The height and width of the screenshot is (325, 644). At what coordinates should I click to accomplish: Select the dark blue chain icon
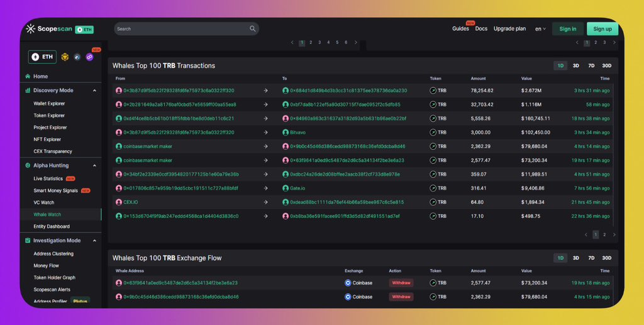[77, 57]
